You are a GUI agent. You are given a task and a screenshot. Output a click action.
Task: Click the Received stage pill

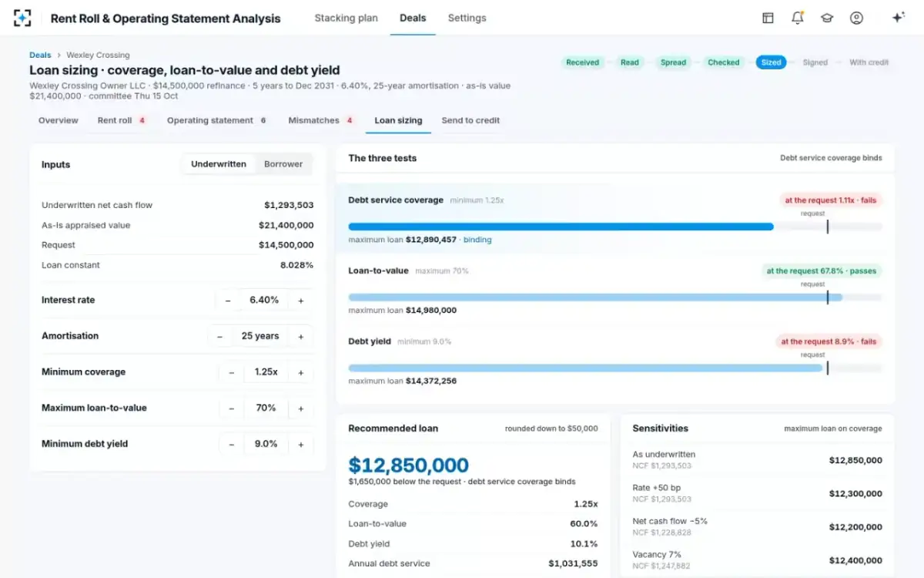(x=583, y=62)
